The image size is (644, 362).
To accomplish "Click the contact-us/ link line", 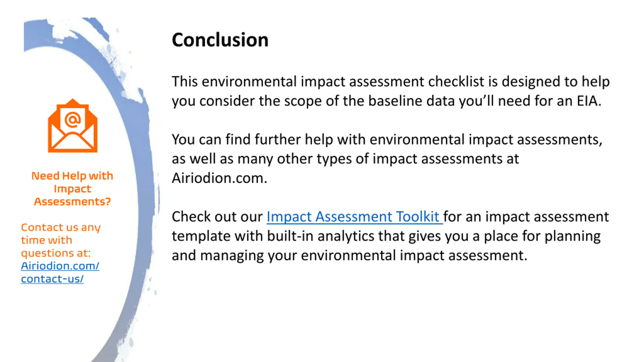I will click(x=52, y=279).
